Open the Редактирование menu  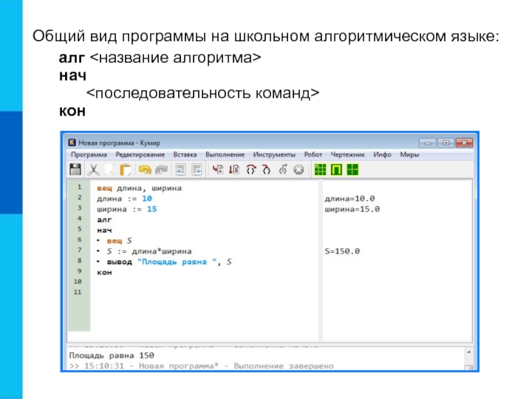(x=136, y=154)
